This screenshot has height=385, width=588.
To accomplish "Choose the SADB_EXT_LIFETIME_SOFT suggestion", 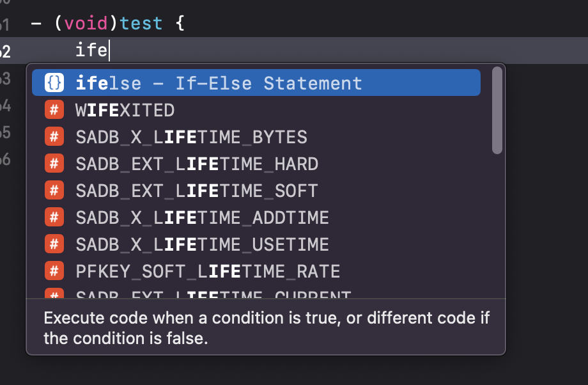I will [197, 191].
